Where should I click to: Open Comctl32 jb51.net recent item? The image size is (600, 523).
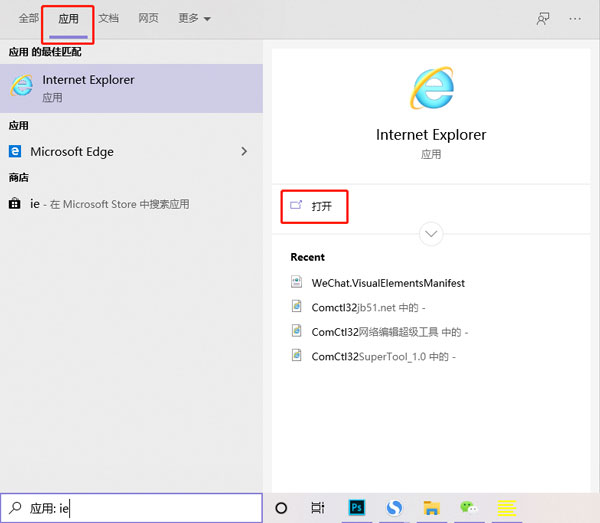click(x=368, y=308)
